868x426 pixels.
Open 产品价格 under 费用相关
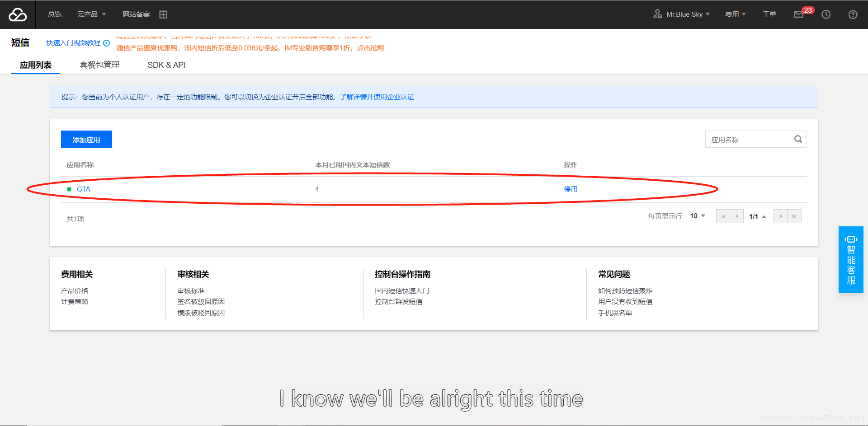pos(75,291)
